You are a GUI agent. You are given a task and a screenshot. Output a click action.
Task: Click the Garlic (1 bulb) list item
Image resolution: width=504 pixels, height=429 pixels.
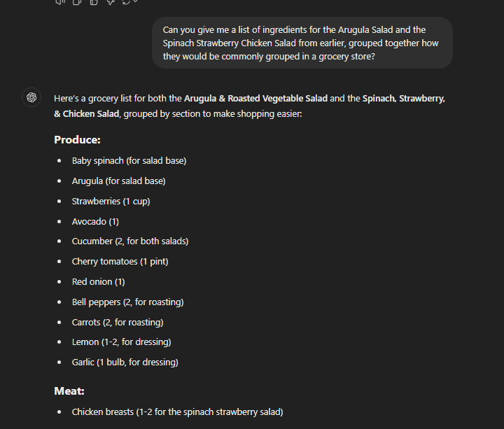(x=125, y=363)
